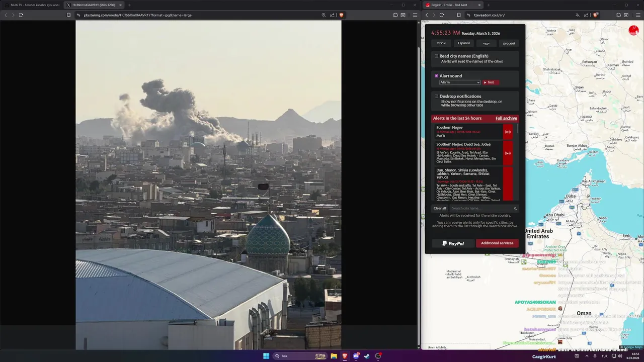Open the Full archive link
Screen dimensions: 644x362
point(506,118)
